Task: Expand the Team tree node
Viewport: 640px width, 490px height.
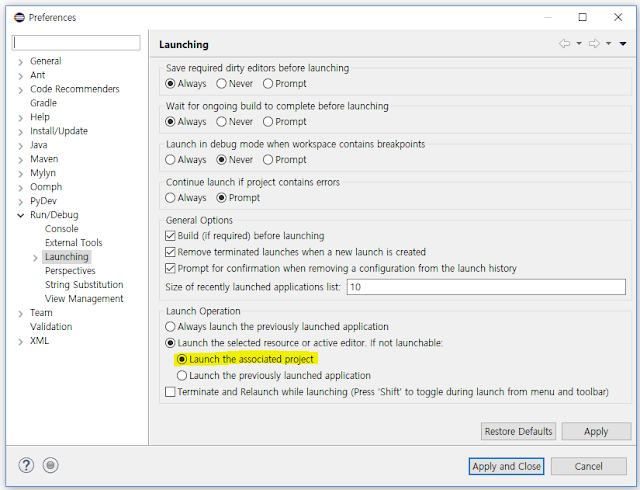Action: (x=20, y=314)
